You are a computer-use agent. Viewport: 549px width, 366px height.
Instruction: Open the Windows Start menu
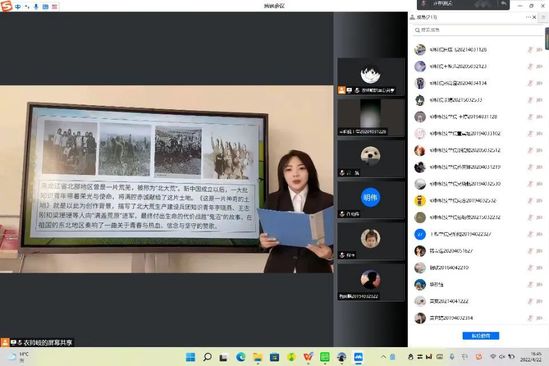click(x=190, y=357)
